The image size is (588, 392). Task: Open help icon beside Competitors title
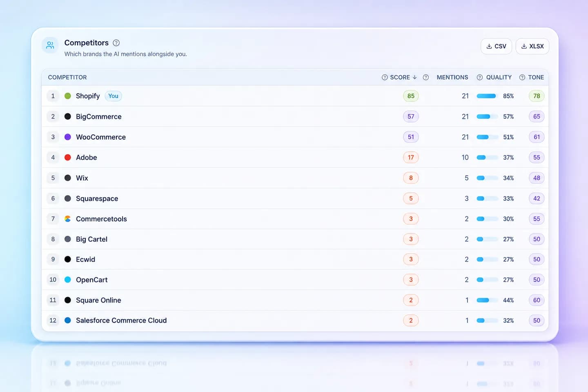click(116, 43)
